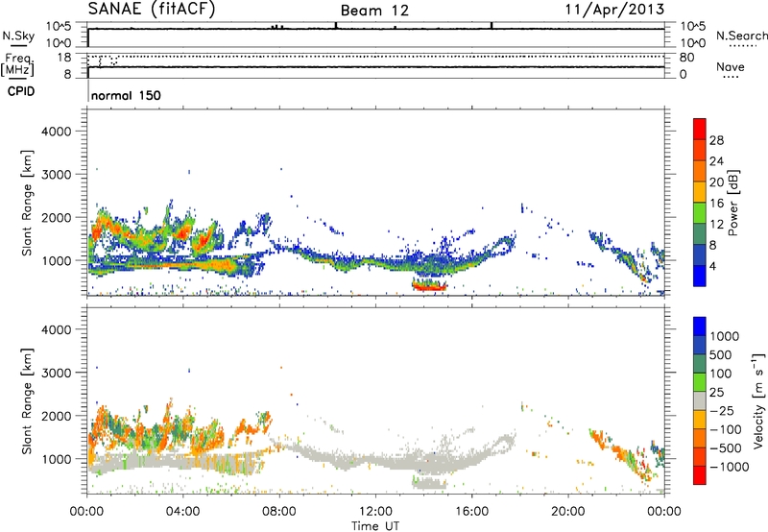768x532 pixels.
Task: Click the blue bottom of power color bar
Action: (x=700, y=276)
